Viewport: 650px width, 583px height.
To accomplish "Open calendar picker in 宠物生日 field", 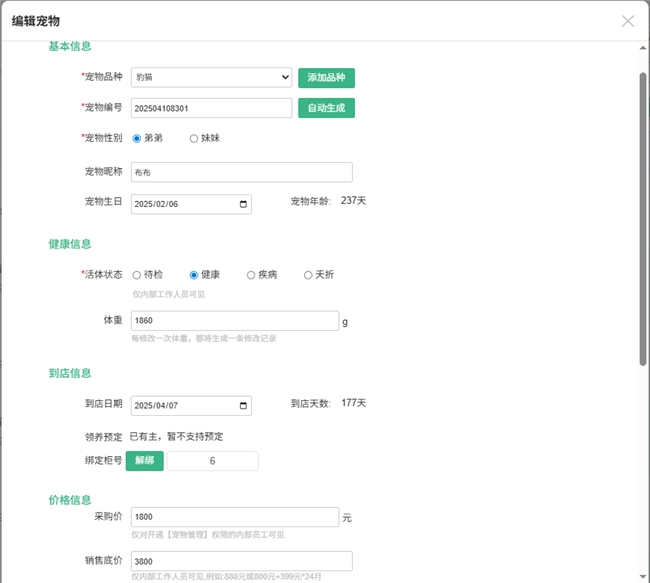I will point(243,204).
